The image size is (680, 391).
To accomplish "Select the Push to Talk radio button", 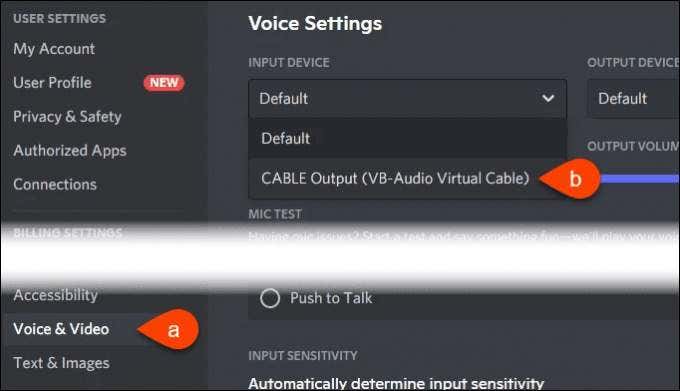I will (270, 298).
